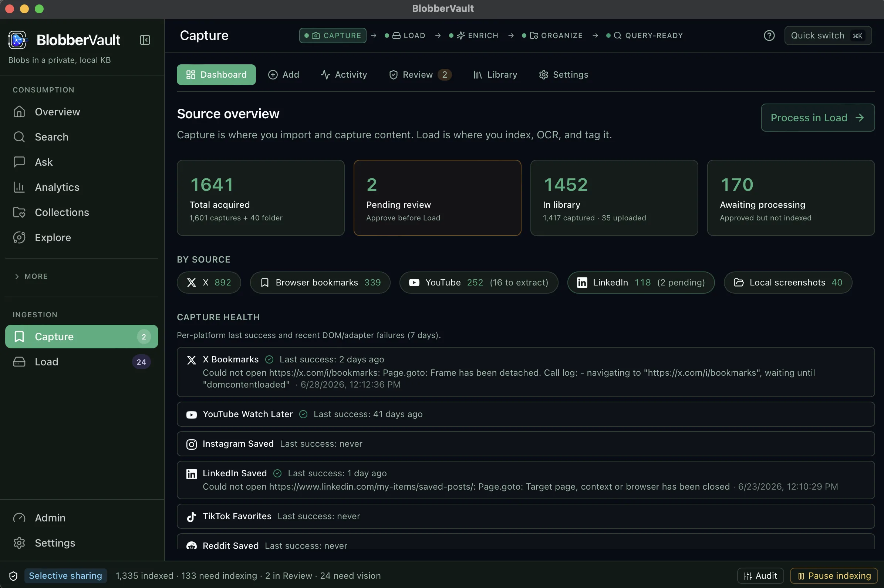The height and width of the screenshot is (588, 884).
Task: Go to the QUERY-READY pipeline stage
Action: pos(644,36)
